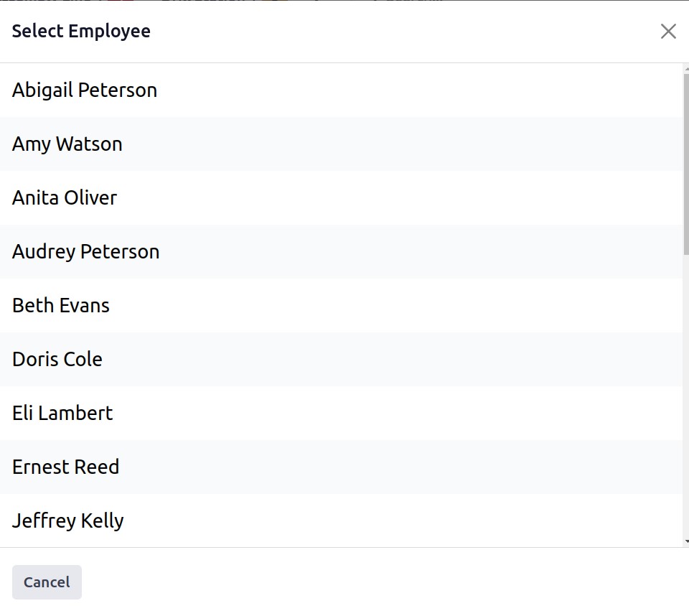Choose Beth Evans
Image resolution: width=689 pixels, height=616 pixels.
coord(342,306)
